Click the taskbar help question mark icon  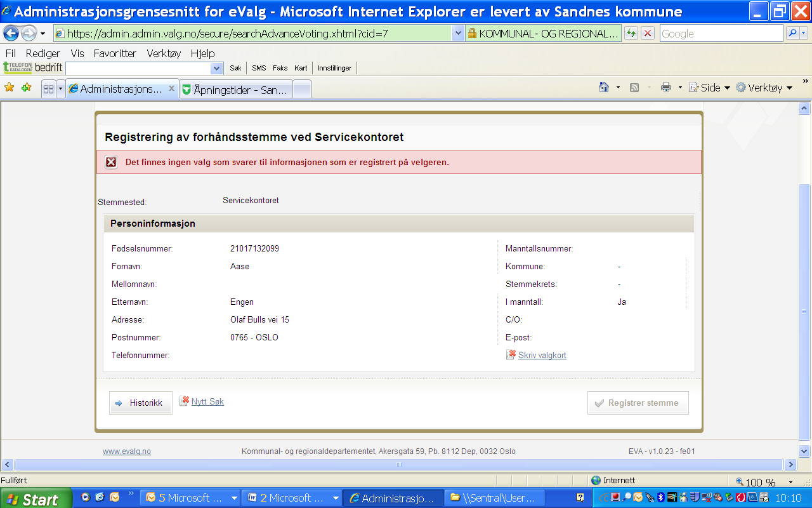(x=580, y=498)
